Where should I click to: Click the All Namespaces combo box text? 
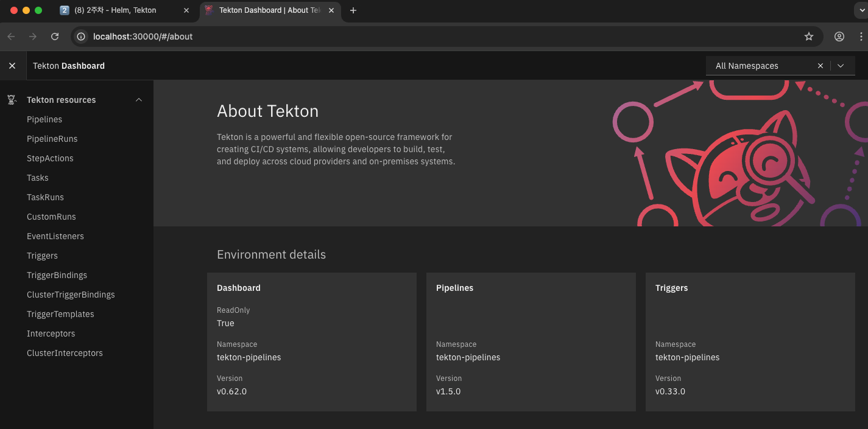coord(747,66)
